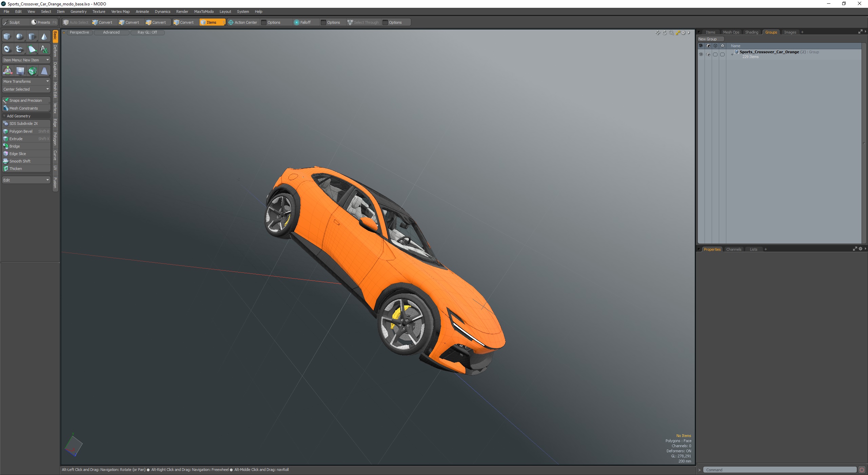Viewport: 868px width, 475px height.
Task: Toggle render camera icon of Sports_Crossover_Car_Orange group
Action: (708, 54)
